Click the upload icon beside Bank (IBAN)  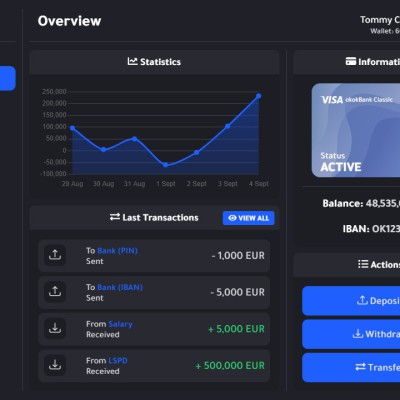point(55,292)
